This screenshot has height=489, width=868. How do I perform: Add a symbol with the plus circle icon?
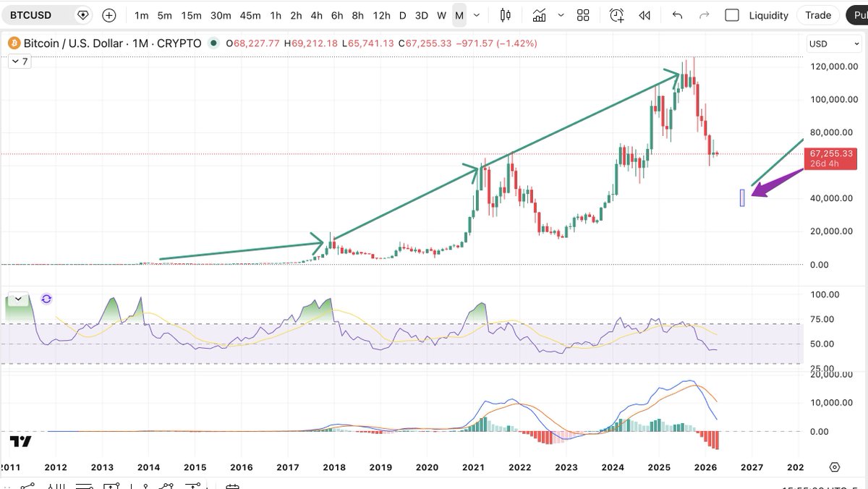[x=109, y=14]
